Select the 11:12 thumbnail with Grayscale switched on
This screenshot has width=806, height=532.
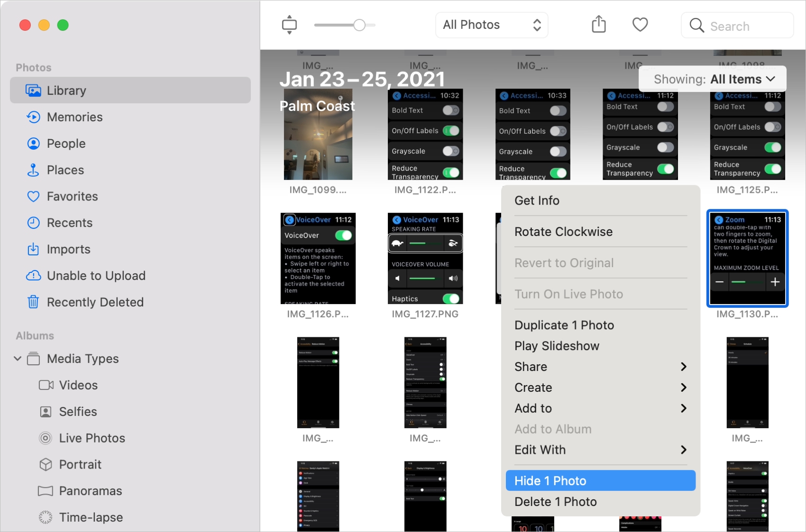tap(748, 135)
